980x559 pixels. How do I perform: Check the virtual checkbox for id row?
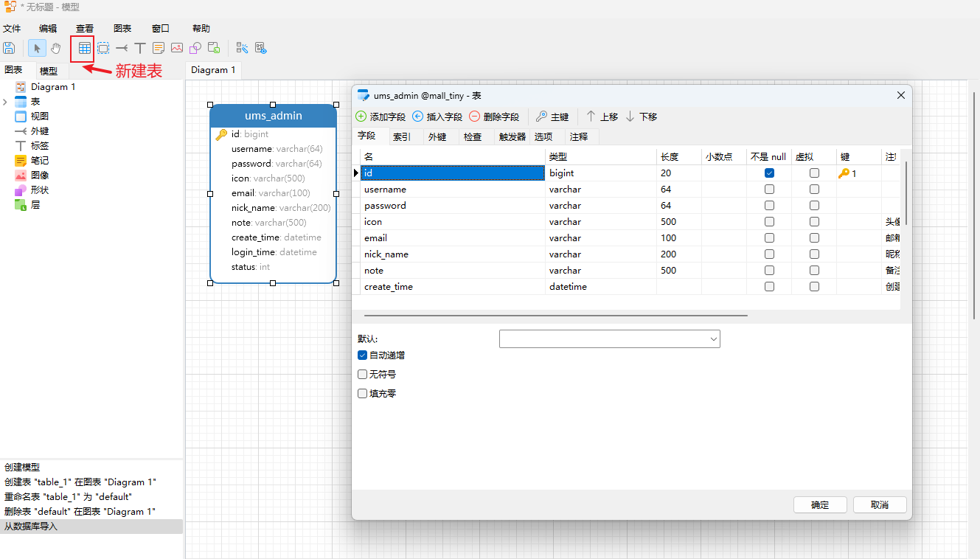(814, 173)
